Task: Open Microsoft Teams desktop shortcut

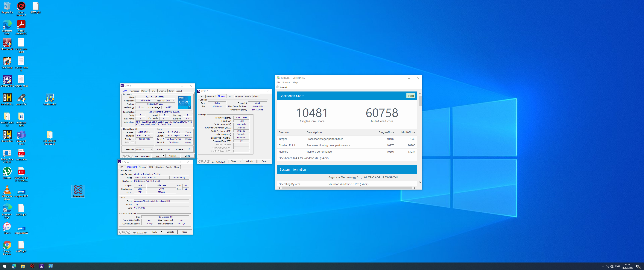Action: tap(21, 137)
